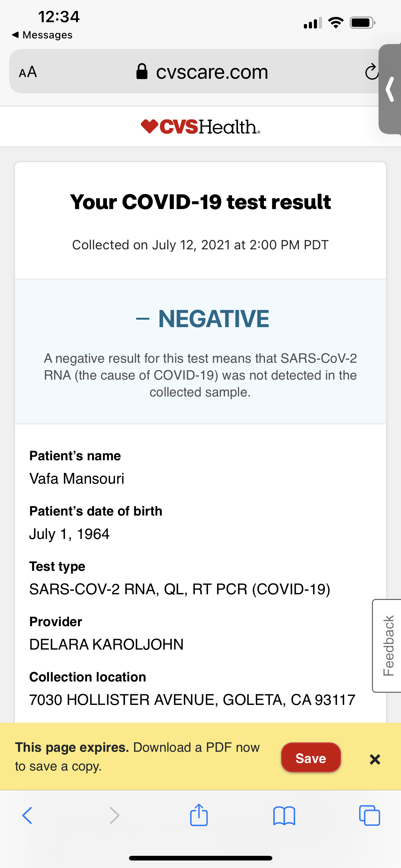The height and width of the screenshot is (868, 401).
Task: Tap the Safari back arrow
Action: pyautogui.click(x=27, y=816)
